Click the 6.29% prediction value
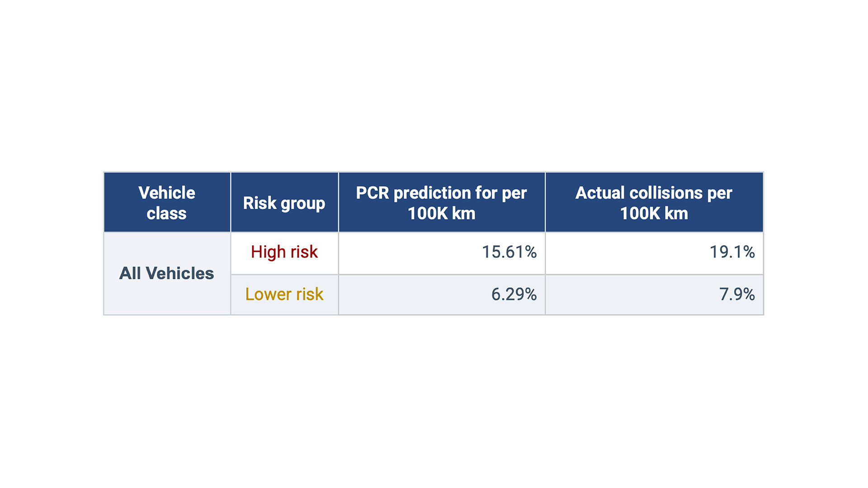This screenshot has width=868, height=488. [x=514, y=294]
